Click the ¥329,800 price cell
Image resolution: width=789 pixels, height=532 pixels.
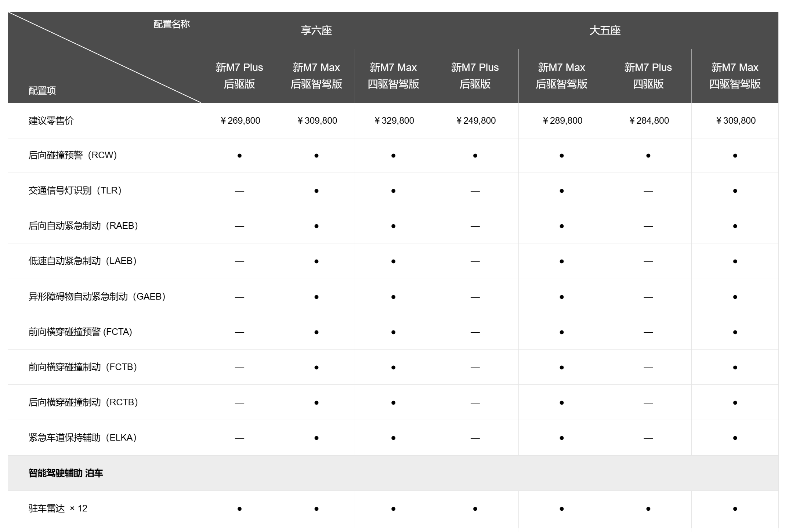point(394,121)
